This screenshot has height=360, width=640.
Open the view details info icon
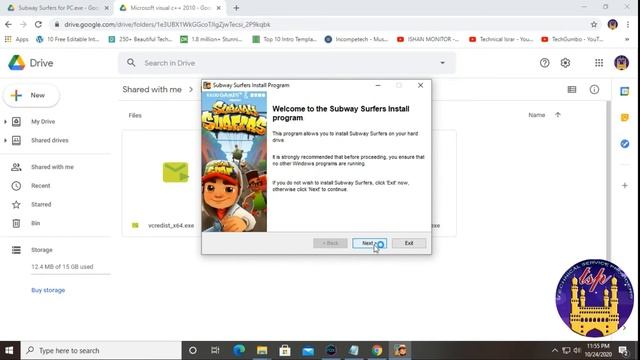coord(594,89)
